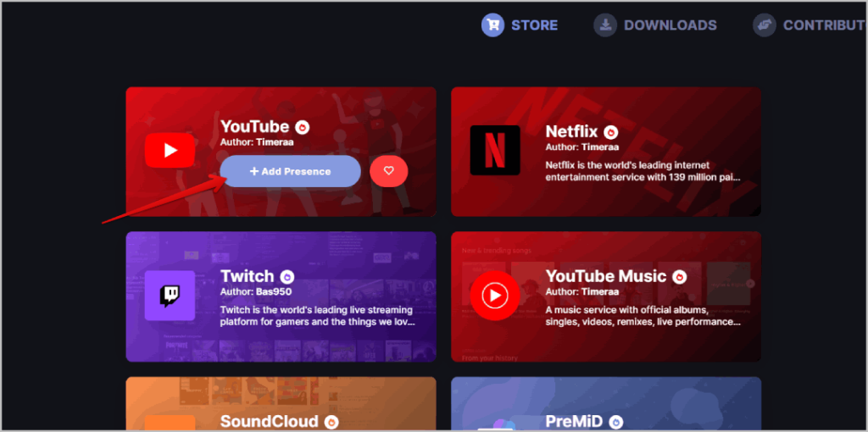Click the hot badge beside SoundCloud title
The height and width of the screenshot is (432, 868).
pyautogui.click(x=331, y=422)
